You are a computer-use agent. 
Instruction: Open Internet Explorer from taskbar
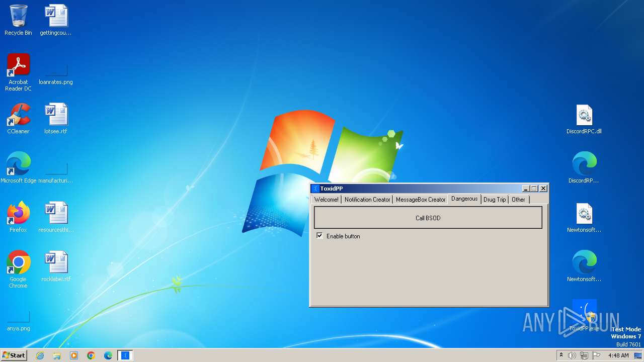(40, 355)
